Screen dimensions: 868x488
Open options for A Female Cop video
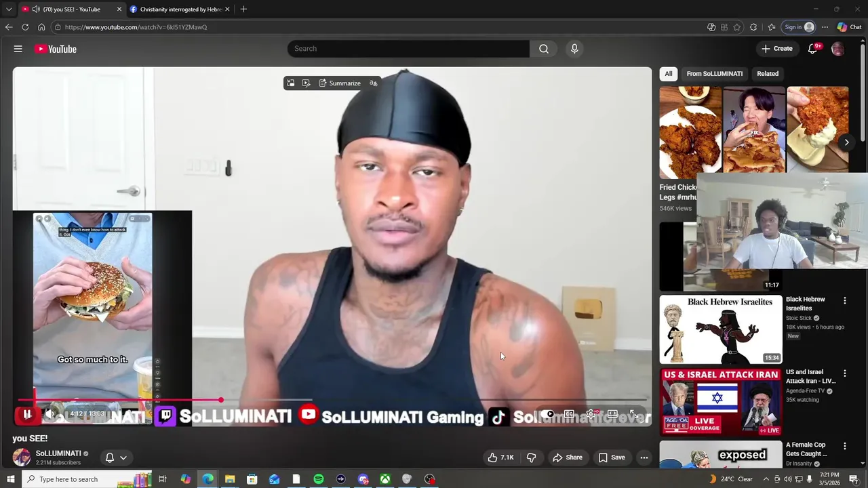coord(845,446)
